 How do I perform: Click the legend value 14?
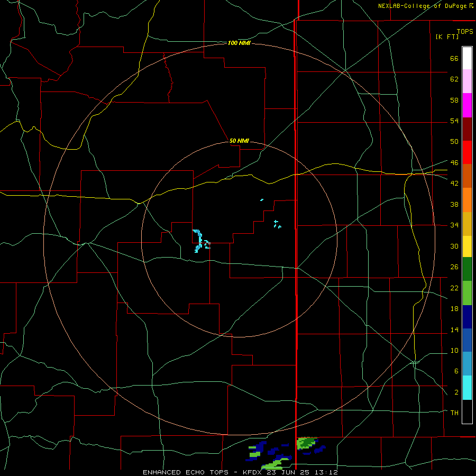click(x=454, y=329)
